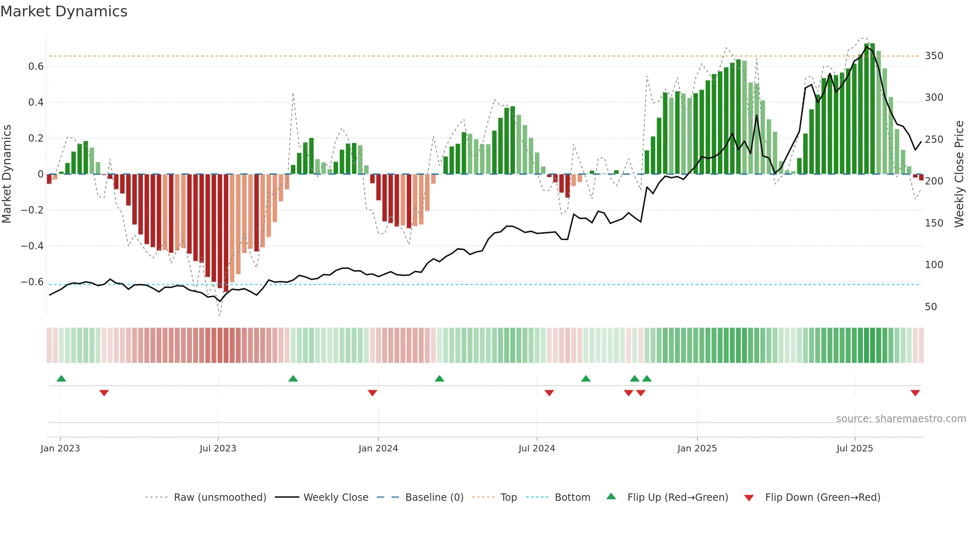The height and width of the screenshot is (551, 980).
Task: Click the 50 price axis label
Action: 931,307
